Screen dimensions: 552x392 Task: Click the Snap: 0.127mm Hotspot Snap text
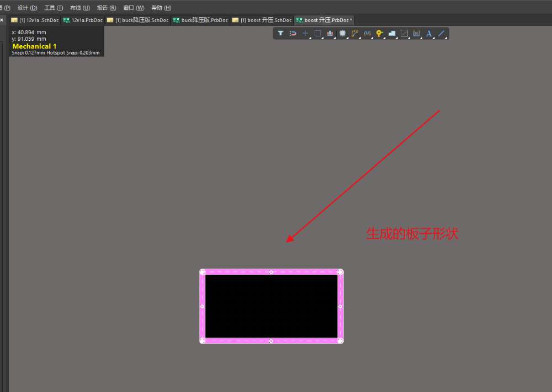pos(56,53)
